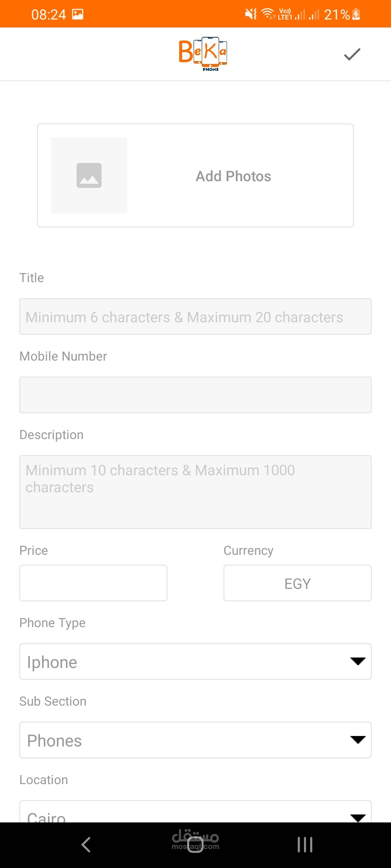Tap the Iphone dropdown arrow
The height and width of the screenshot is (868, 391).
pyautogui.click(x=358, y=661)
